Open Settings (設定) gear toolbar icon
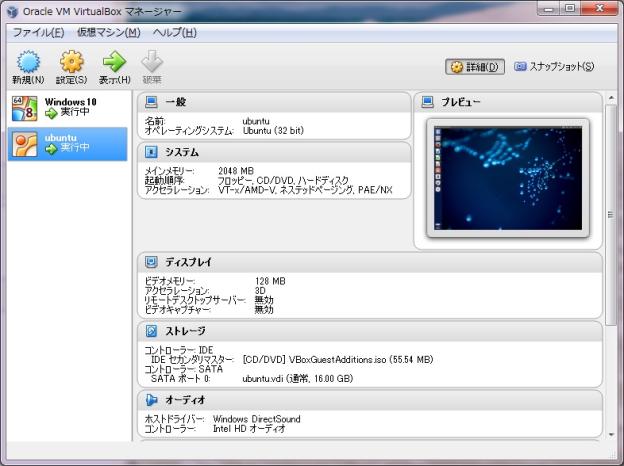This screenshot has width=624, height=466. click(x=72, y=62)
